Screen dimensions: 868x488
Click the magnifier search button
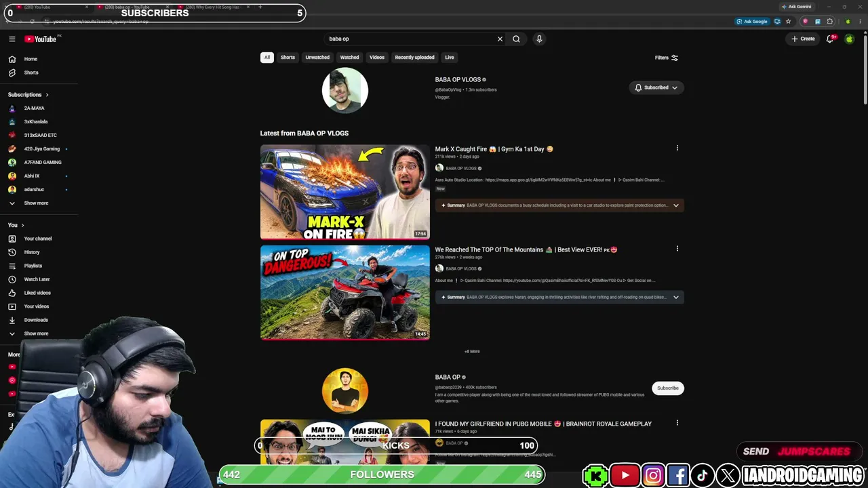coord(516,39)
